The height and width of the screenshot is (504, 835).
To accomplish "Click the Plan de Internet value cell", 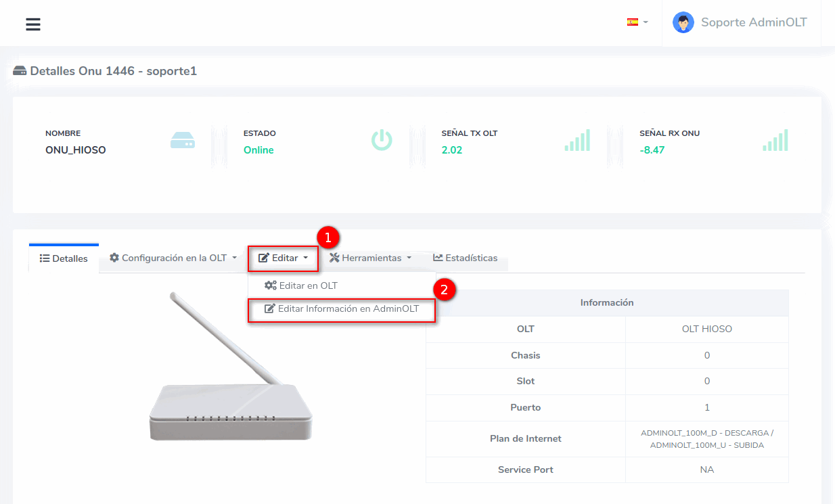I will coord(706,438).
